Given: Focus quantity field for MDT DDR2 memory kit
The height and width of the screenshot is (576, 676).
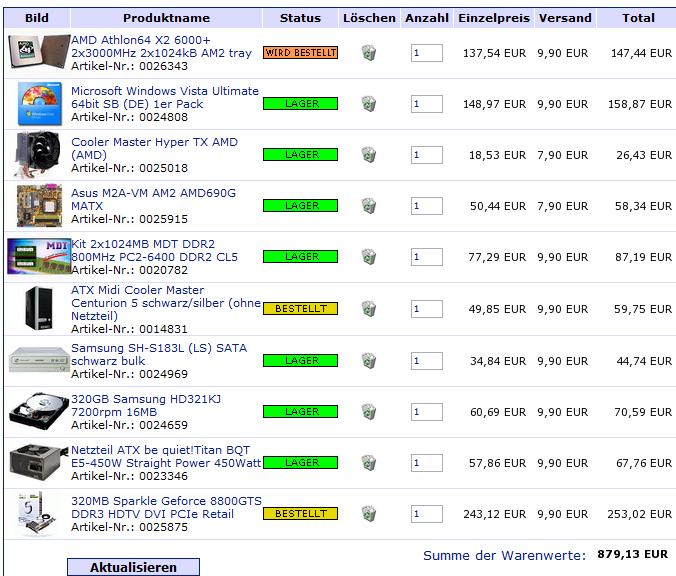Looking at the screenshot, I should 427,257.
